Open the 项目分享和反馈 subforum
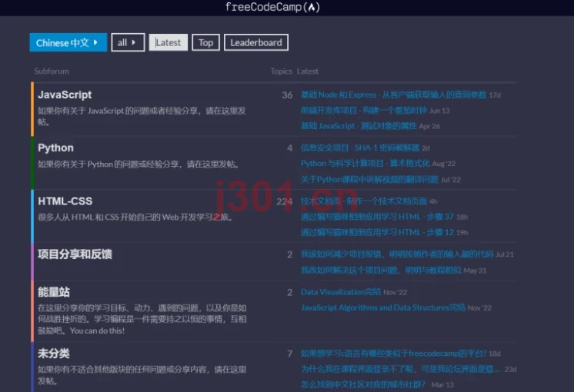Screen dimensions: 574x392 (75, 254)
